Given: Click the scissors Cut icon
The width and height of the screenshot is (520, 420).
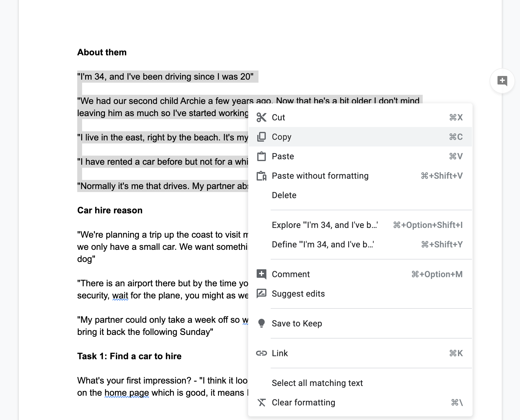Looking at the screenshot, I should 261,117.
